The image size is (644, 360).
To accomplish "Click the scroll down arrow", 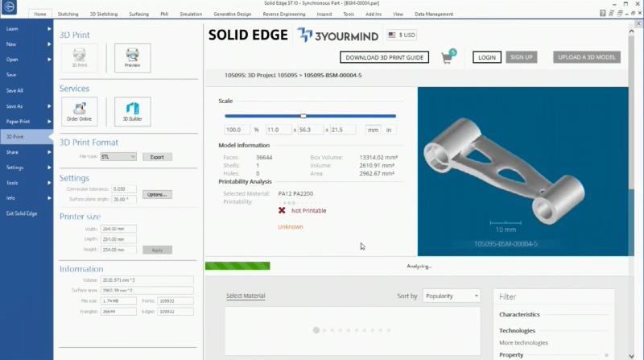I will [x=631, y=356].
